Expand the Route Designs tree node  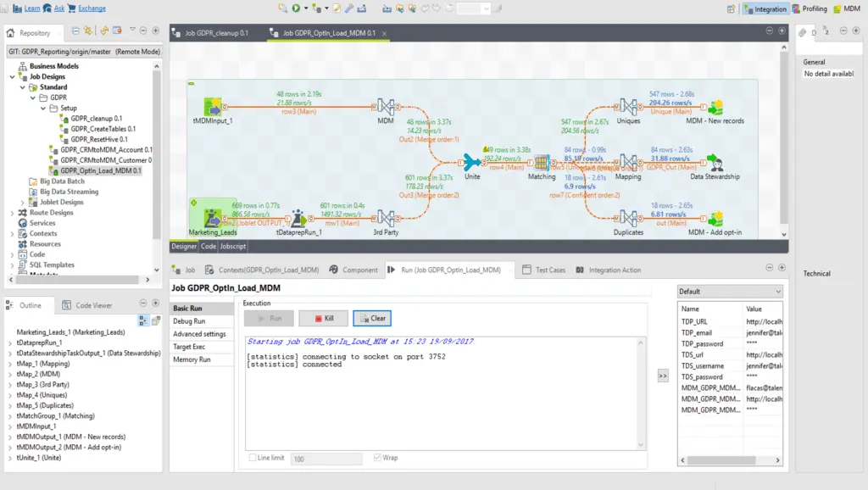coord(12,213)
